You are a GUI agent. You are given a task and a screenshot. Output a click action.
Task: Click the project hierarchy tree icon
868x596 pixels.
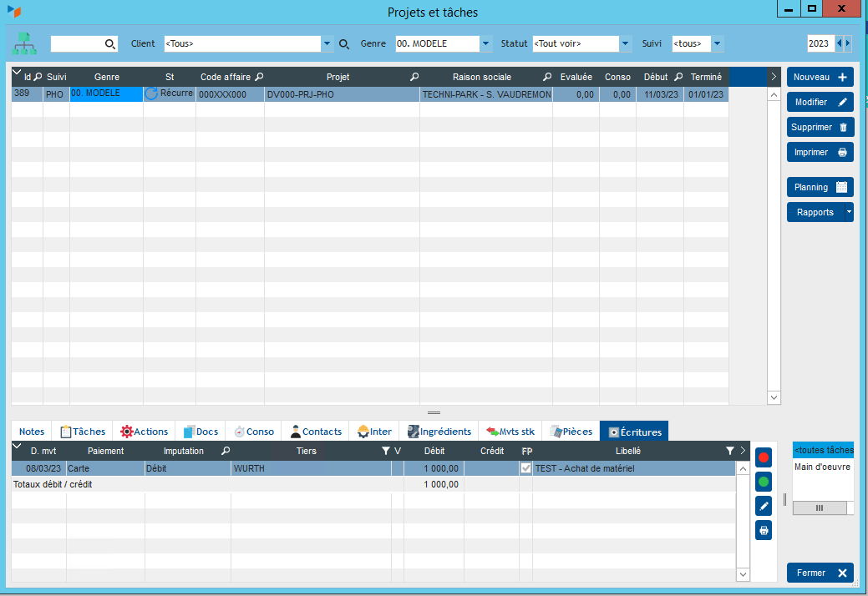(x=24, y=43)
